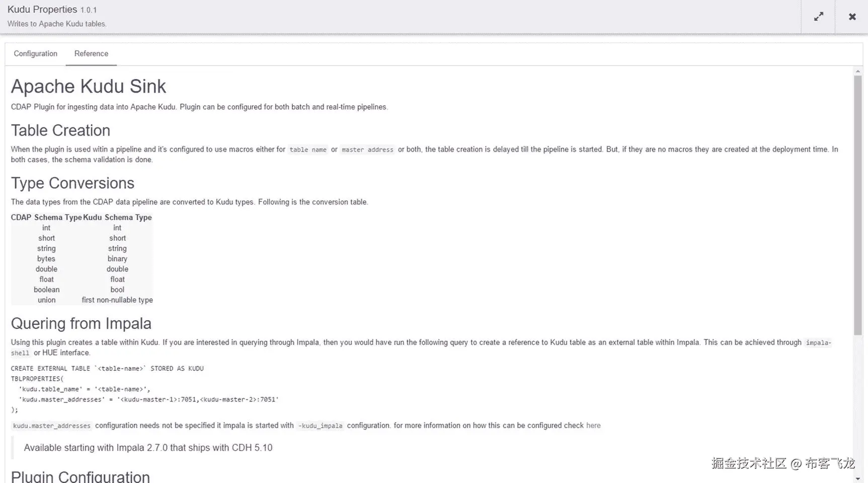Click the 'kudu.master_addresses' = code line
Image resolution: width=868 pixels, height=483 pixels.
[x=148, y=399]
